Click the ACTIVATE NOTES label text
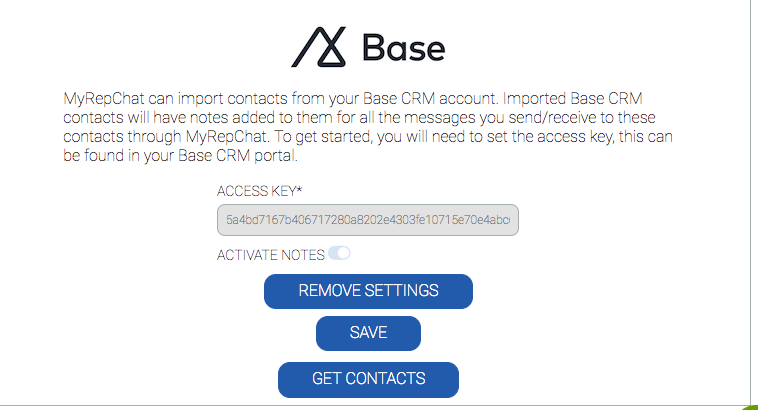This screenshot has width=758, height=410. coord(270,255)
